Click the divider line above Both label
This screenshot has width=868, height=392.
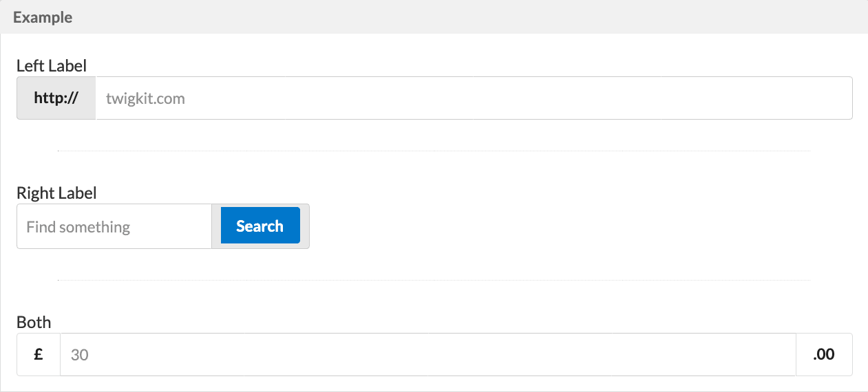coord(434,280)
